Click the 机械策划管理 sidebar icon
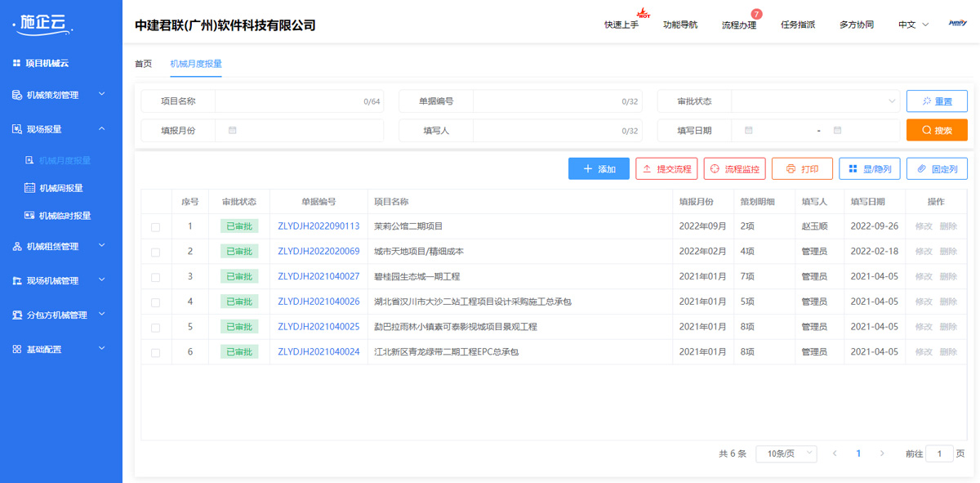This screenshot has width=980, height=483. coord(17,95)
